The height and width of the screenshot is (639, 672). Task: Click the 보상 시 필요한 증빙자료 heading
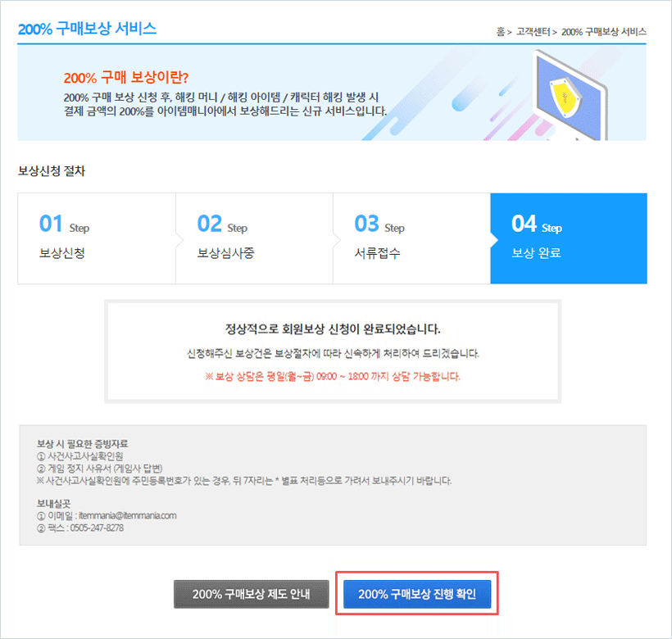(x=82, y=444)
